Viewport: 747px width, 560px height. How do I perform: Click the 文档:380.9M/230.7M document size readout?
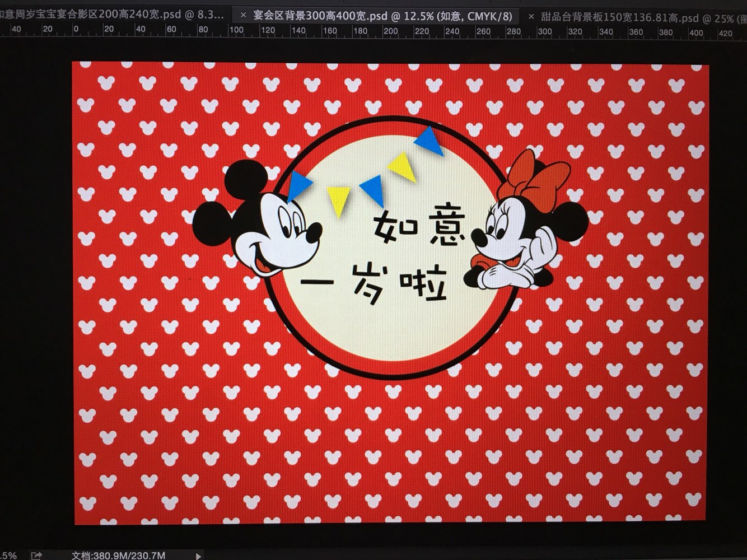(x=118, y=555)
